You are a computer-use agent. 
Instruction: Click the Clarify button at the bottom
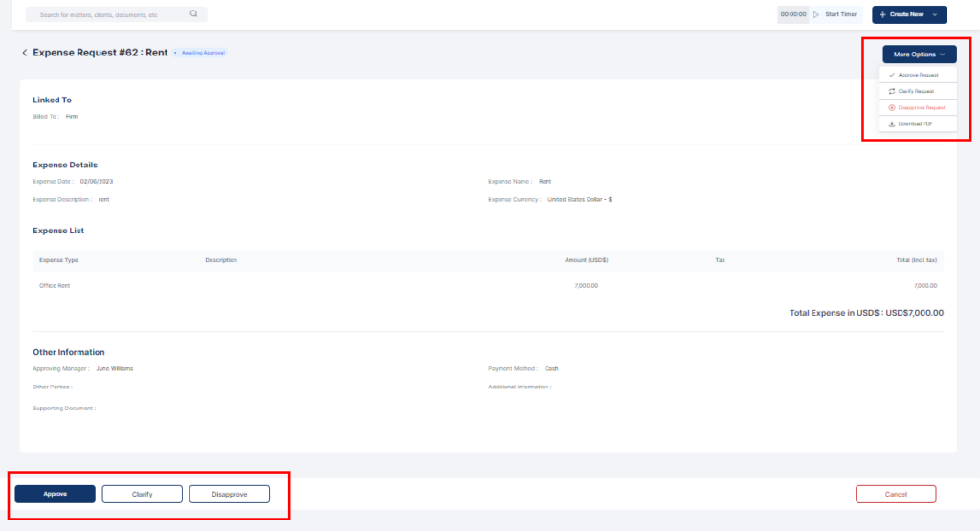click(x=143, y=494)
